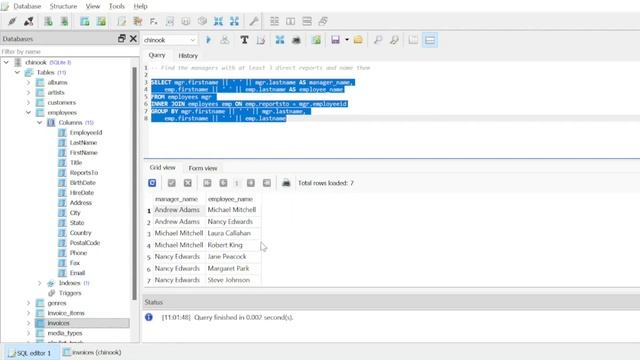The image size is (640, 360).
Task: Collapse the employees table
Action: point(29,113)
